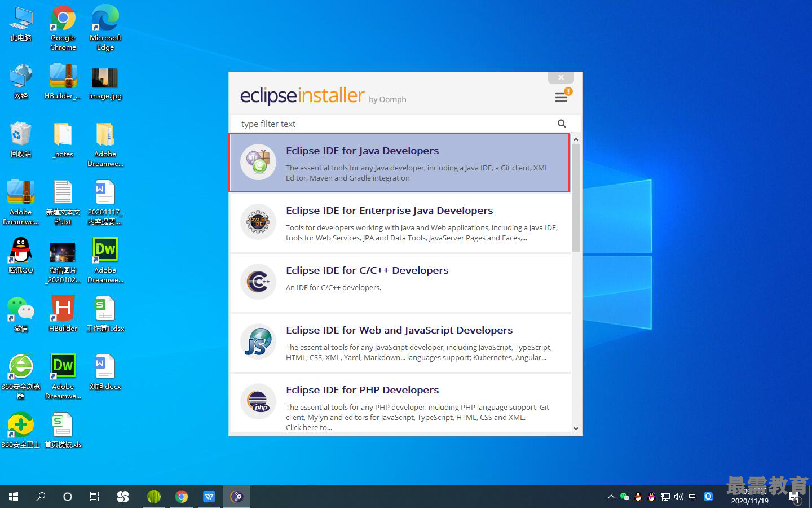Select Eclipse IDE for Java Developers
Image resolution: width=812 pixels, height=508 pixels.
pos(400,163)
